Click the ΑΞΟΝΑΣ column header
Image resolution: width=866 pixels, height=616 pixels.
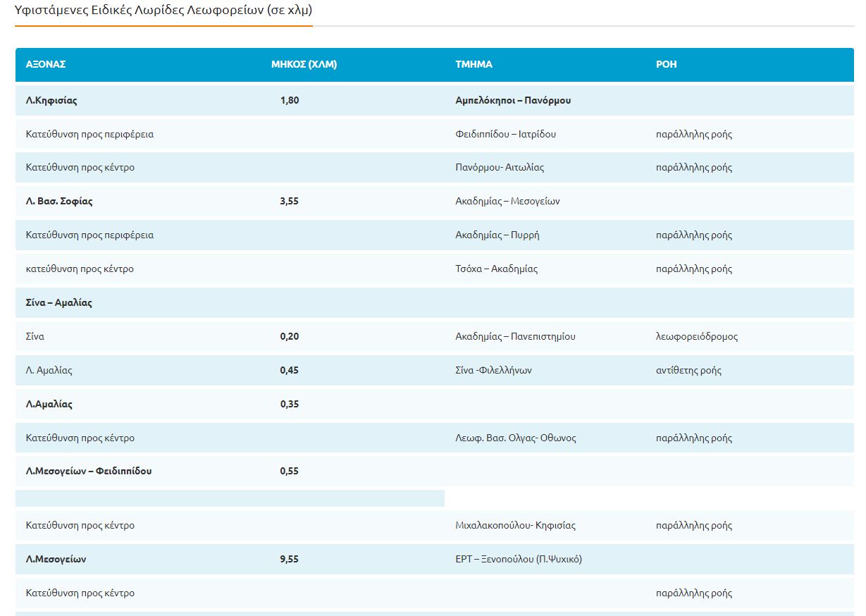click(x=46, y=64)
